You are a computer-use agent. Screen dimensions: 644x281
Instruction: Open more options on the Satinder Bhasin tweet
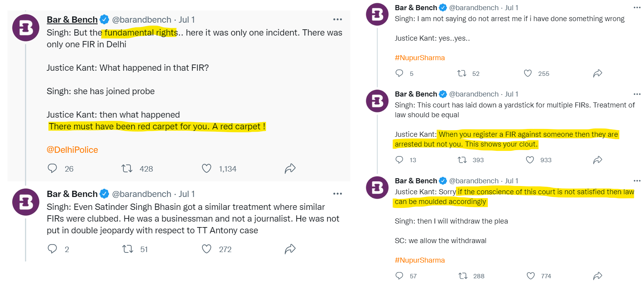337,194
